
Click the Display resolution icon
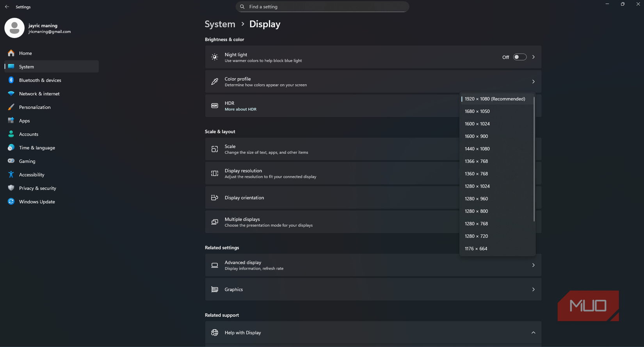[x=215, y=173]
